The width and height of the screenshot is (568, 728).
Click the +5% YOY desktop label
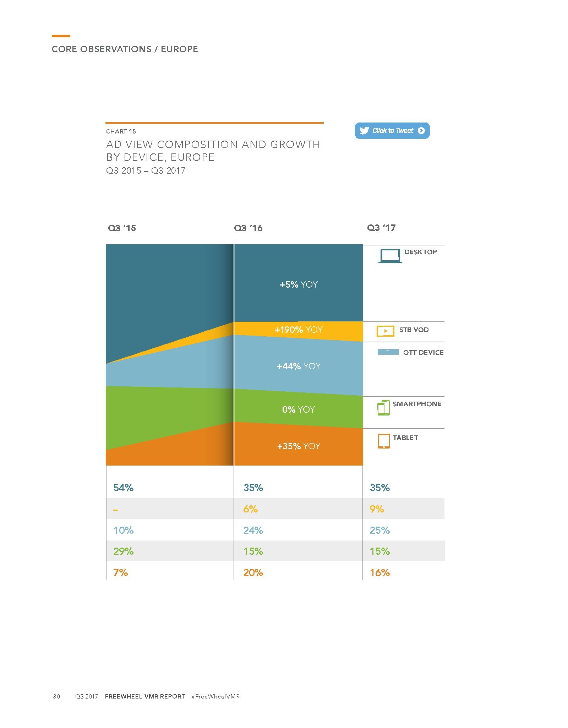pos(299,284)
